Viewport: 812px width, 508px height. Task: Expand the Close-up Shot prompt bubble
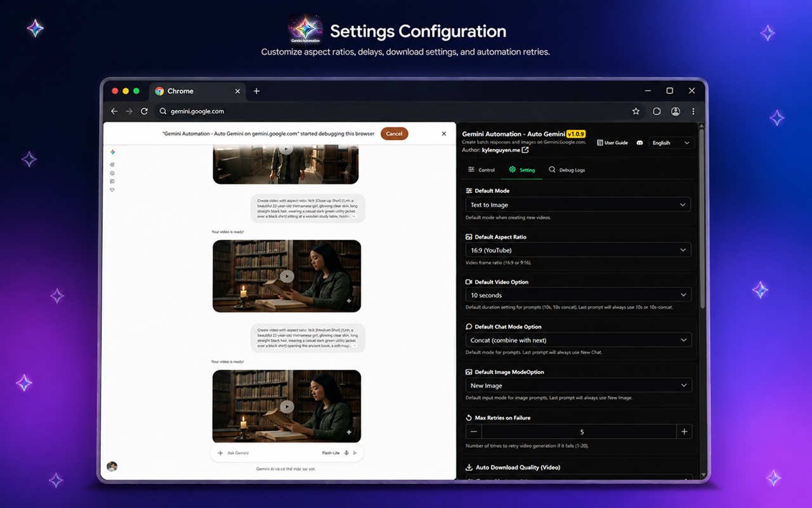tap(353, 216)
